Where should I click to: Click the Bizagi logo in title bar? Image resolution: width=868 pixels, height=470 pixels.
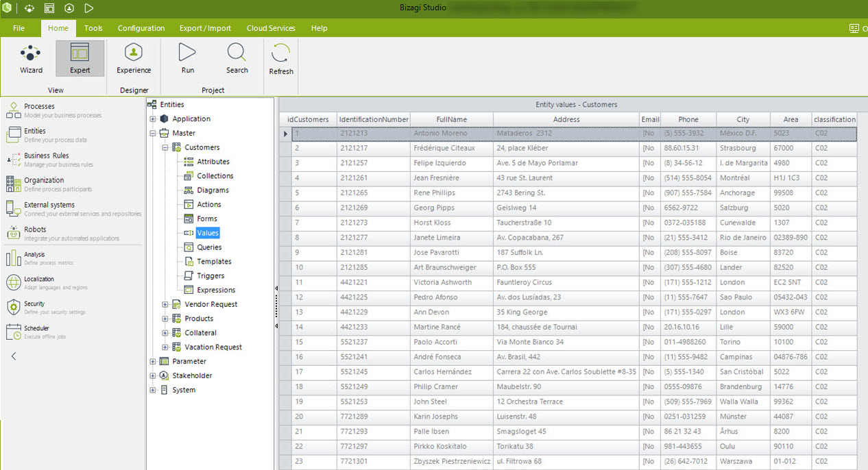tap(8, 8)
